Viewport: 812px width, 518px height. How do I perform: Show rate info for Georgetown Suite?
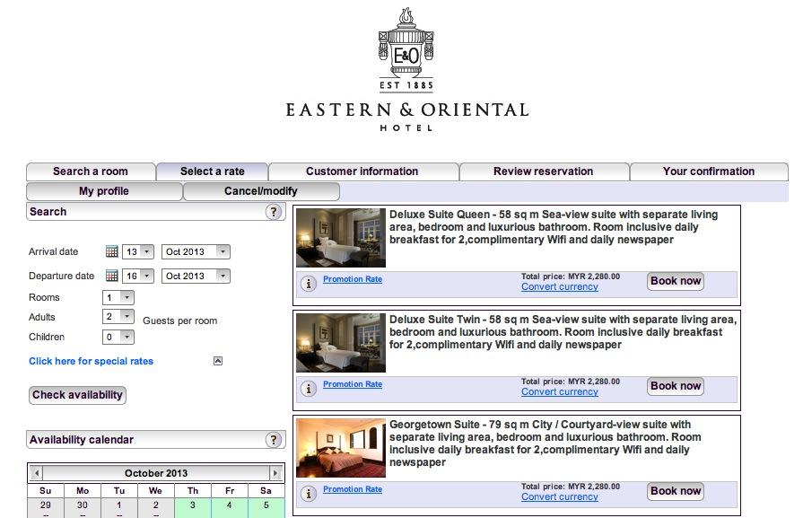309,494
